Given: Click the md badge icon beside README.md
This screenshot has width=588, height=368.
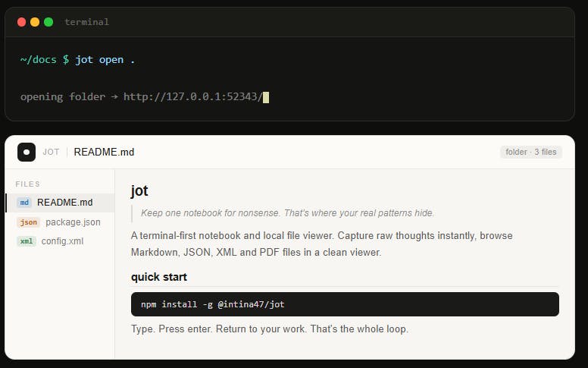Looking at the screenshot, I should click(x=25, y=203).
